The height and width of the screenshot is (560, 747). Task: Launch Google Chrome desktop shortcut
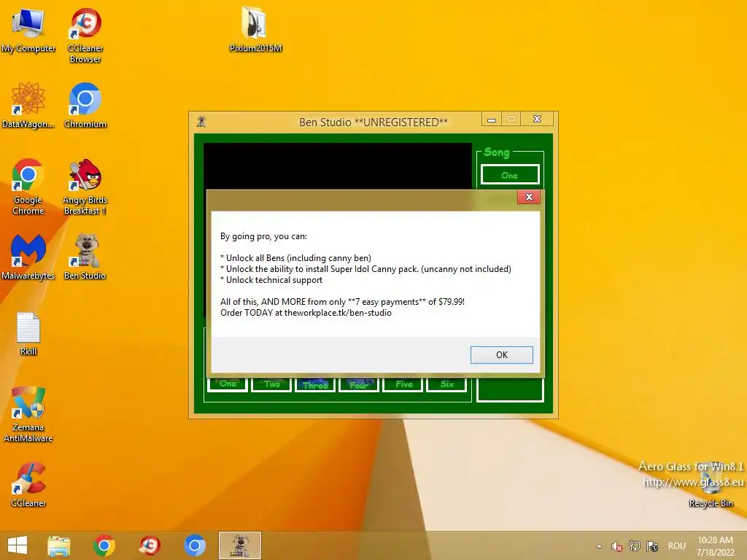[x=28, y=186]
